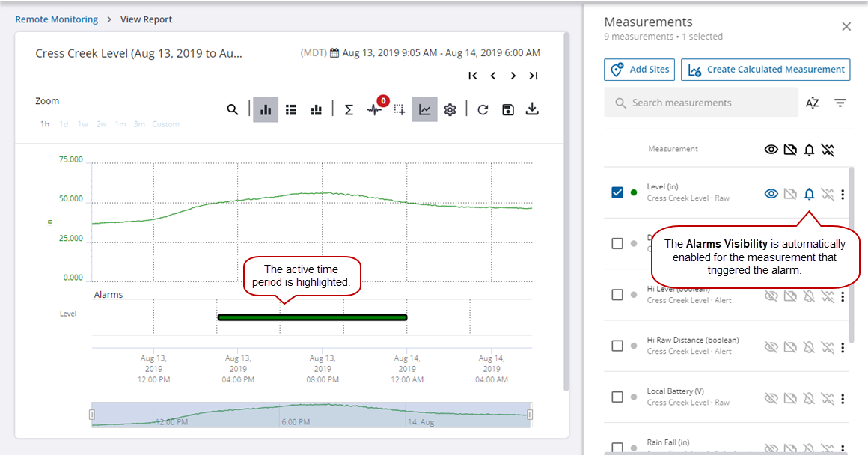Click the left handle of range navigator

click(x=92, y=414)
